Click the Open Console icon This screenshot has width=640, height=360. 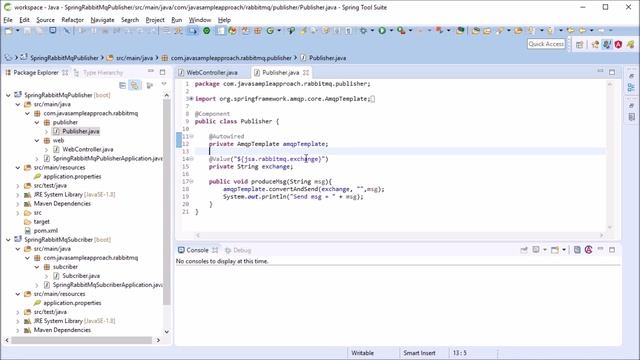coord(555,250)
